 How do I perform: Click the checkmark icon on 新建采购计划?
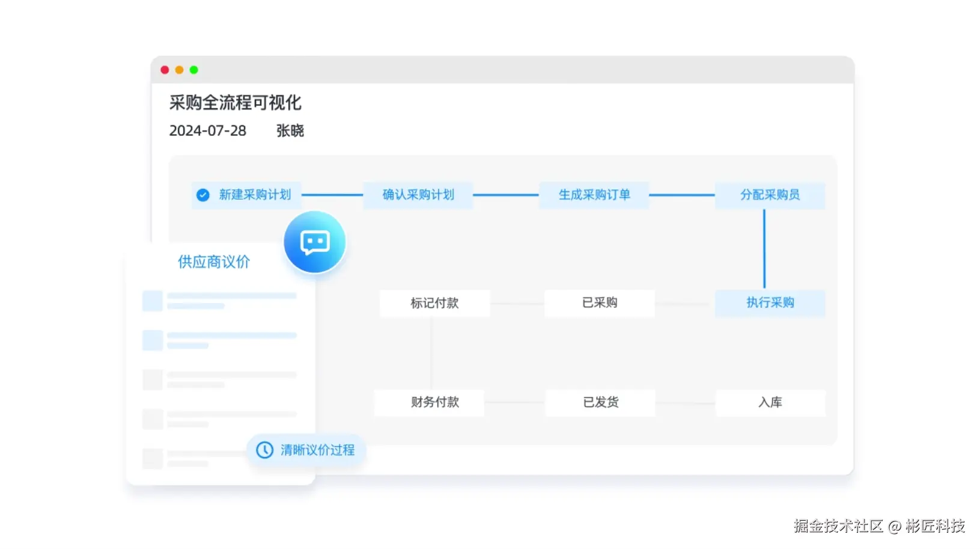point(202,195)
